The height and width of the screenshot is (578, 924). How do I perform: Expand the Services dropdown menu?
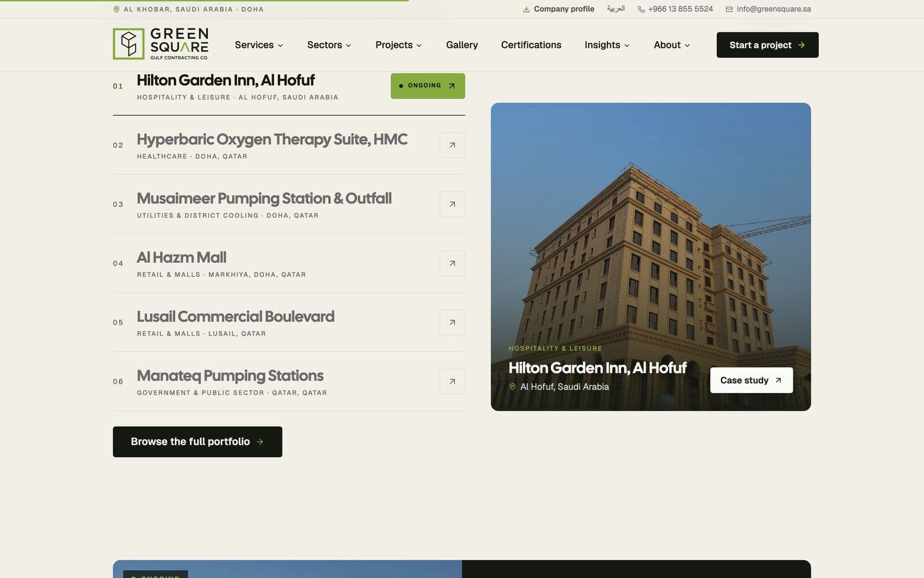click(x=259, y=45)
